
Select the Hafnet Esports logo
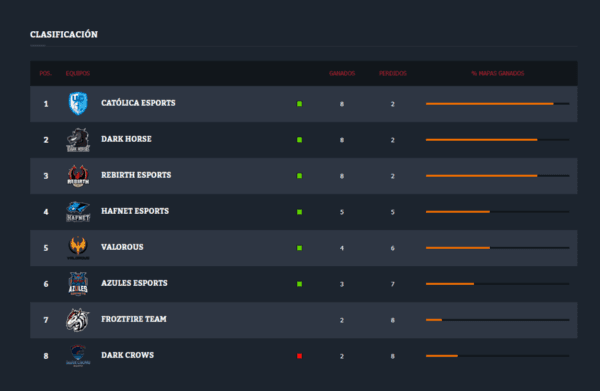point(78,212)
